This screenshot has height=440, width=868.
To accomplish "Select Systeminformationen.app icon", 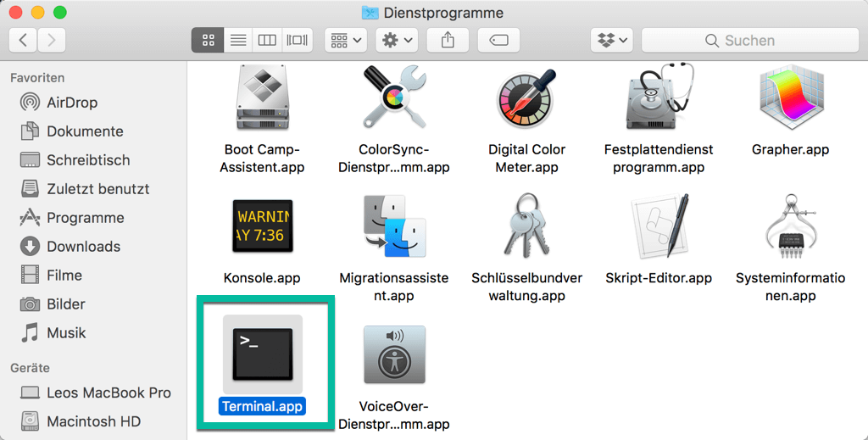I will point(791,226).
